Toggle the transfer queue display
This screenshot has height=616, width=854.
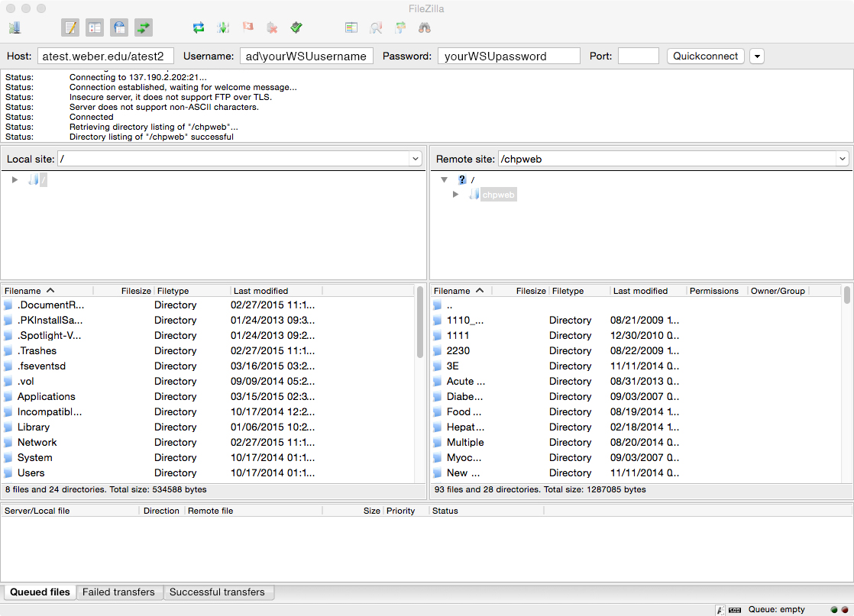coord(144,28)
